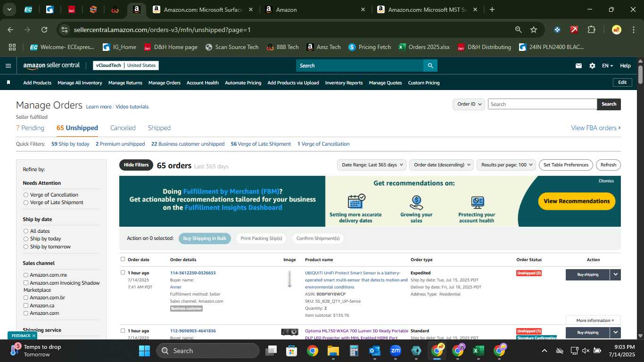The height and width of the screenshot is (362, 644).
Task: Select Ship by tomorrow radio button
Action: 26,247
